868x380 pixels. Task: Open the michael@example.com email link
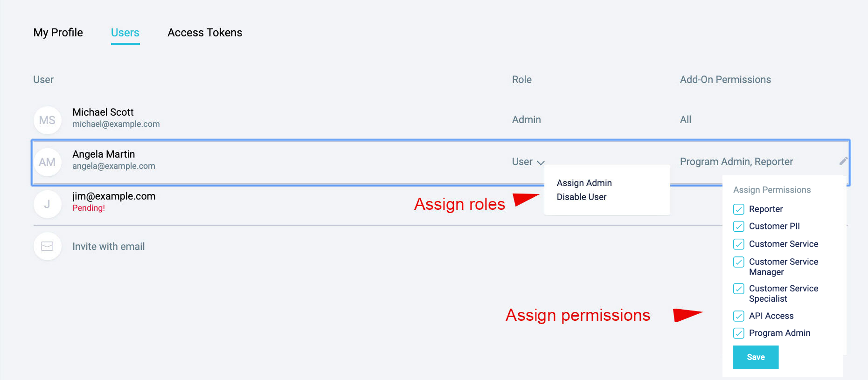116,124
